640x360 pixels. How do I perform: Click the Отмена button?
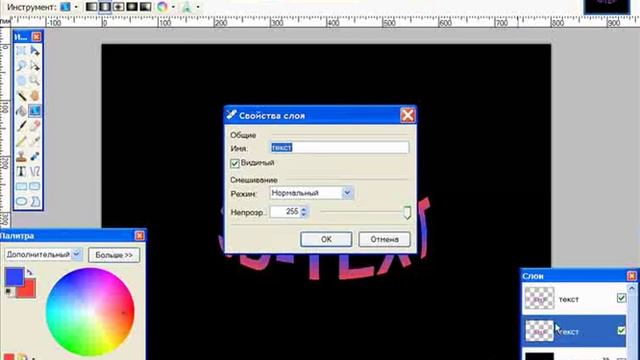pyautogui.click(x=384, y=239)
